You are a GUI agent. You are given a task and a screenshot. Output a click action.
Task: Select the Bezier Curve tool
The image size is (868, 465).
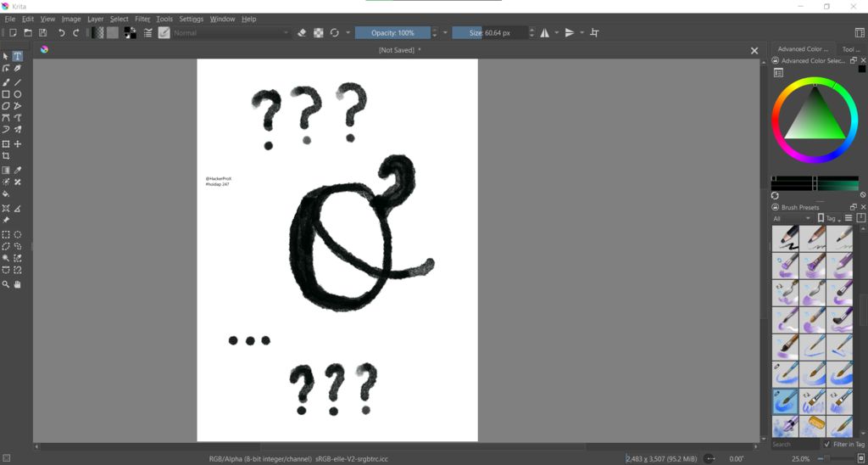(6, 117)
